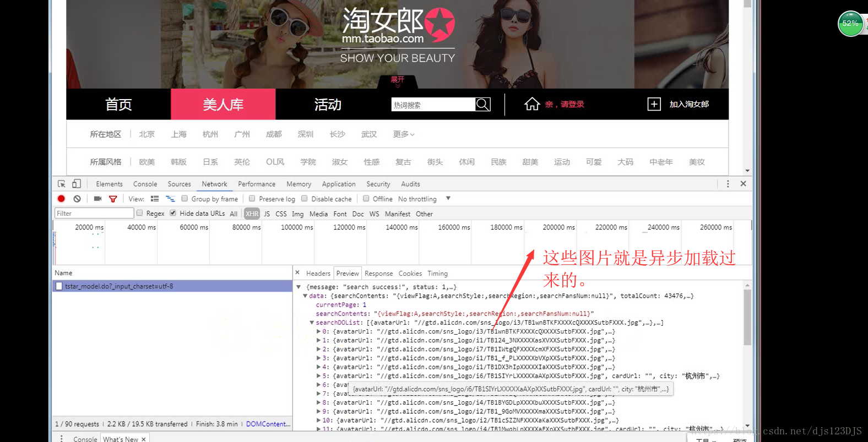Switch to Elements DevTools tab

click(x=109, y=184)
